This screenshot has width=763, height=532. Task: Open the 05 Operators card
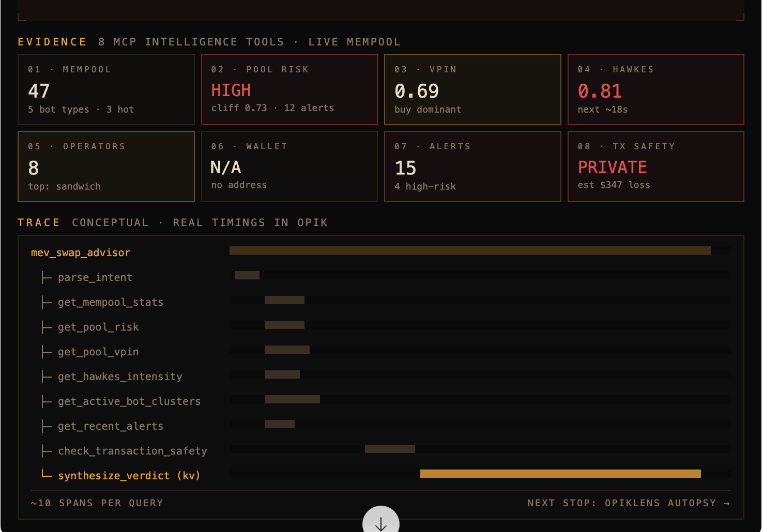(x=106, y=166)
